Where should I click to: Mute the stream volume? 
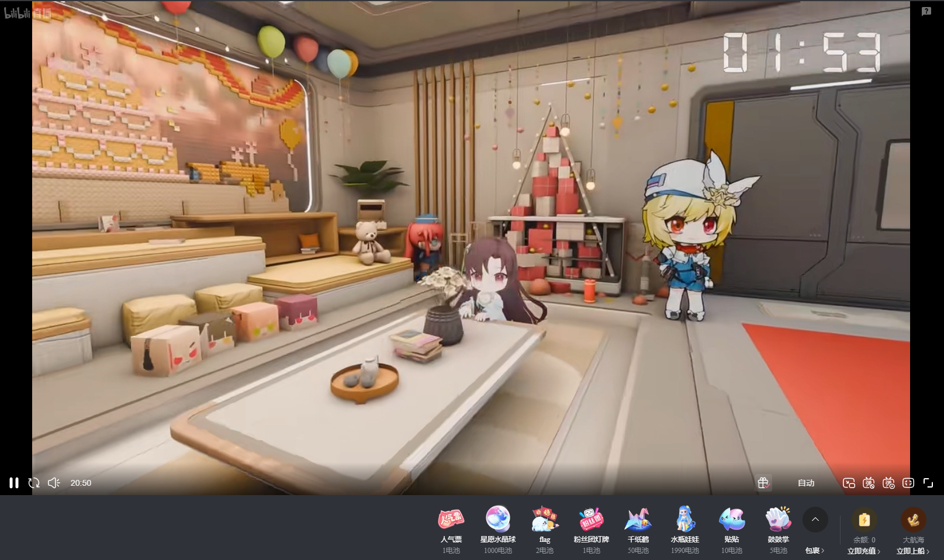click(54, 483)
